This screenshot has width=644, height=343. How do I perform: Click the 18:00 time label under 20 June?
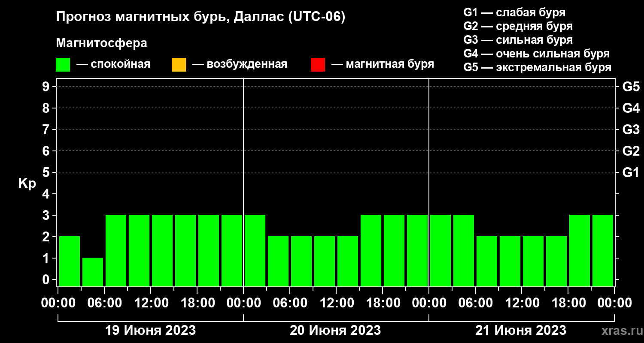pos(383,303)
